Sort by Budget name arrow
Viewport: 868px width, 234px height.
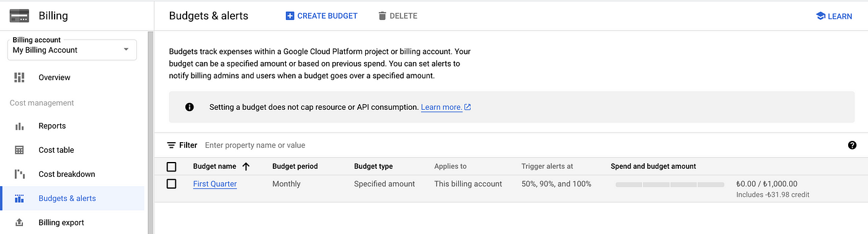[246, 166]
